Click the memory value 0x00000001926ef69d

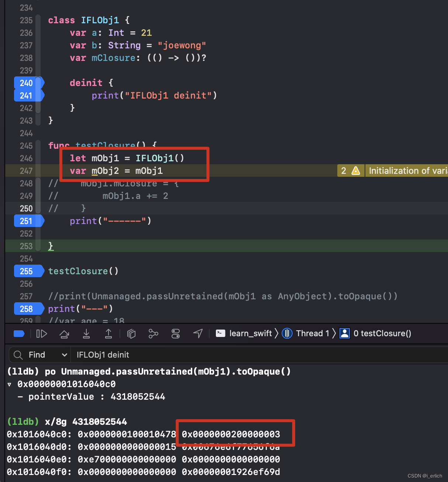click(x=231, y=472)
